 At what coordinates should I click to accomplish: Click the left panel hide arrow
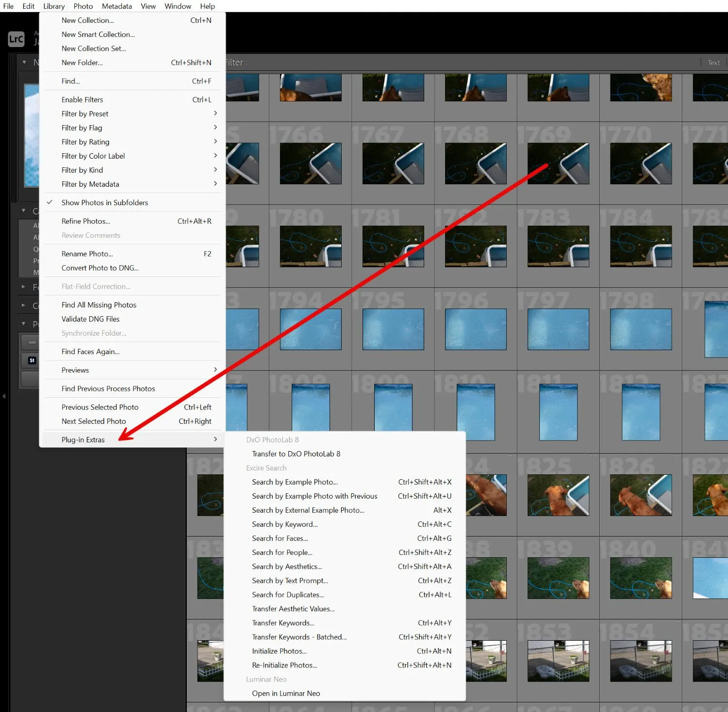coord(4,396)
